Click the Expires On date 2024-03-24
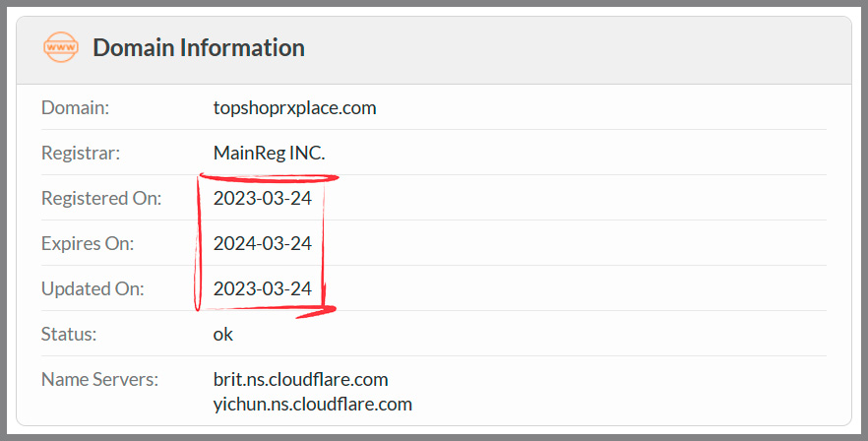 point(263,243)
